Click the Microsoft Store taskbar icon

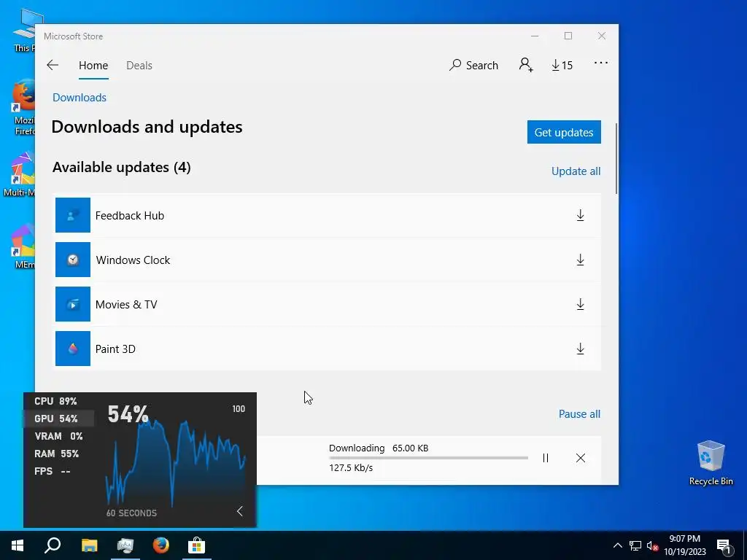coord(196,545)
